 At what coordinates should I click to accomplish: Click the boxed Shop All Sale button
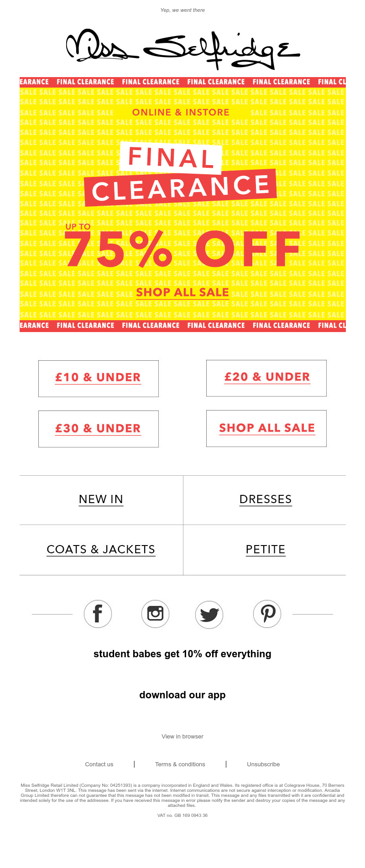(266, 428)
